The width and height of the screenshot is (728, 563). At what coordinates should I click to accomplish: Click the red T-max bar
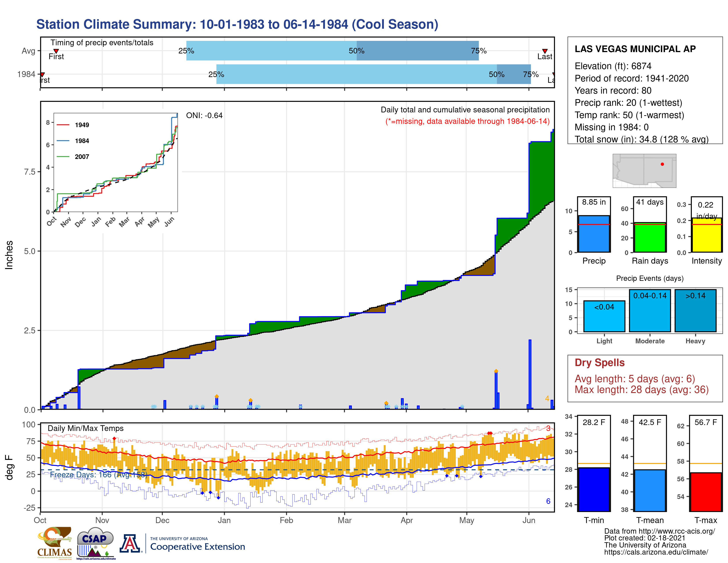coord(706,492)
